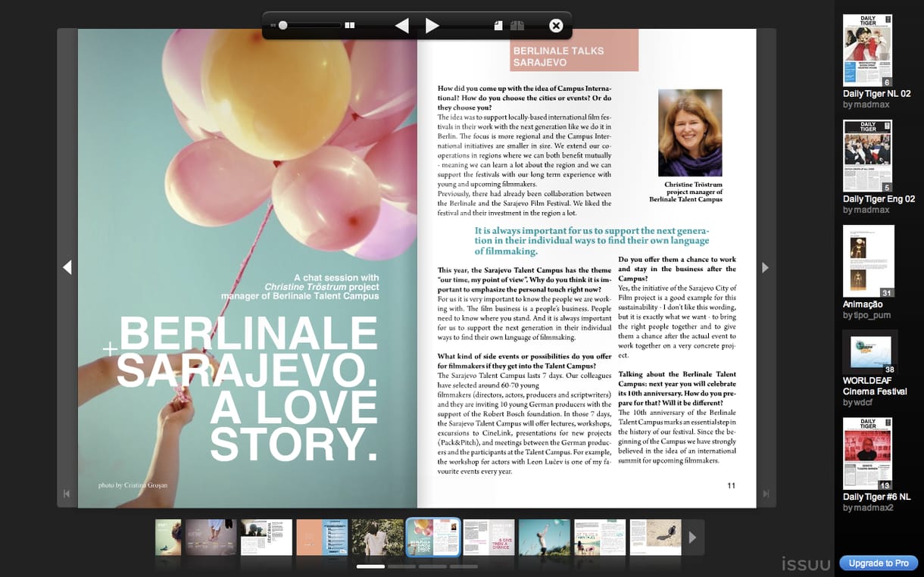Click the Upgrade to Pro button

tap(879, 563)
